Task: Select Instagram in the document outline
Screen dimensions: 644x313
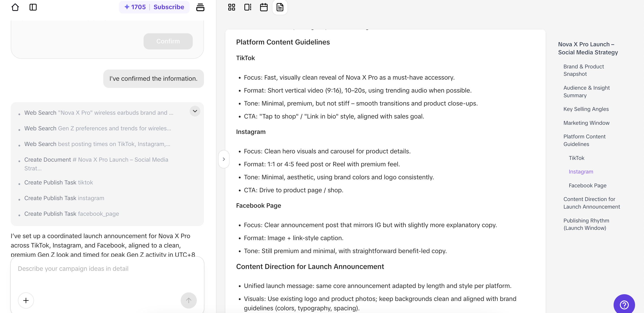Action: click(580, 172)
